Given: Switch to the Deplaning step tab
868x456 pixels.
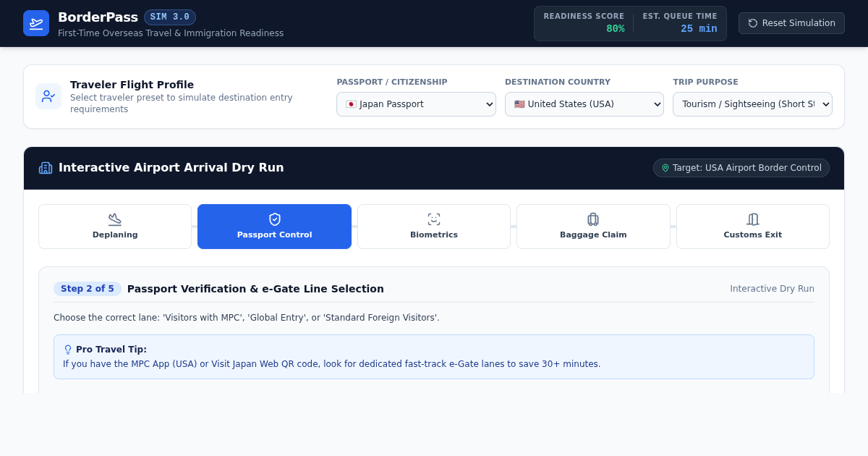Looking at the screenshot, I should [115, 227].
